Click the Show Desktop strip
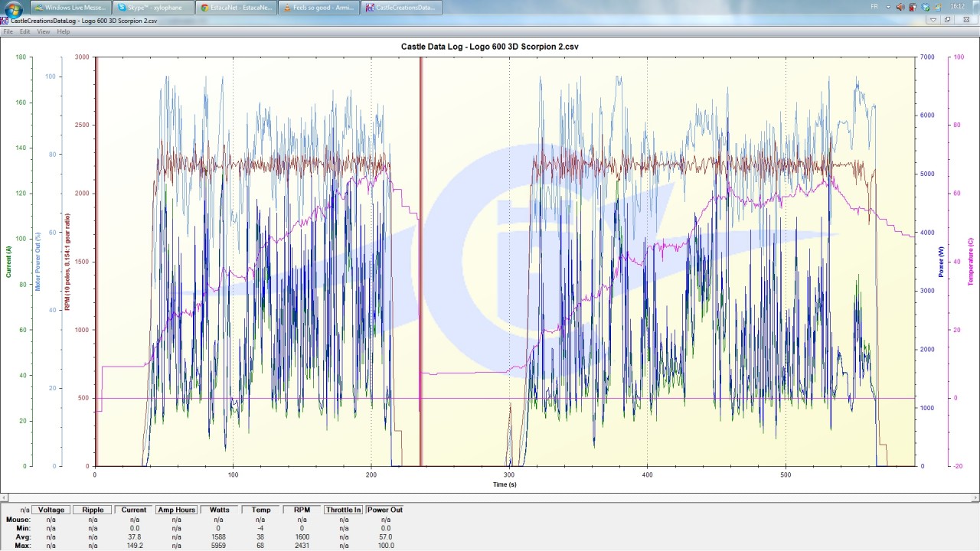 pyautogui.click(x=975, y=8)
